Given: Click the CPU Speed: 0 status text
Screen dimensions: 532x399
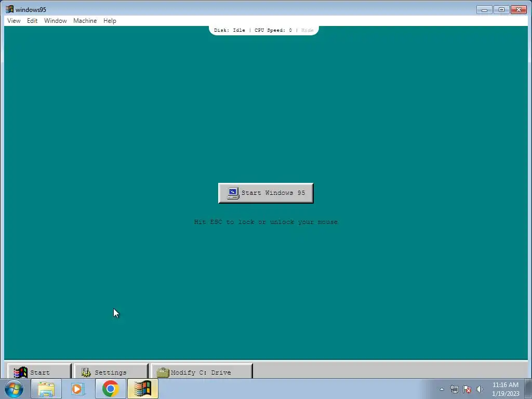Looking at the screenshot, I should tap(273, 30).
